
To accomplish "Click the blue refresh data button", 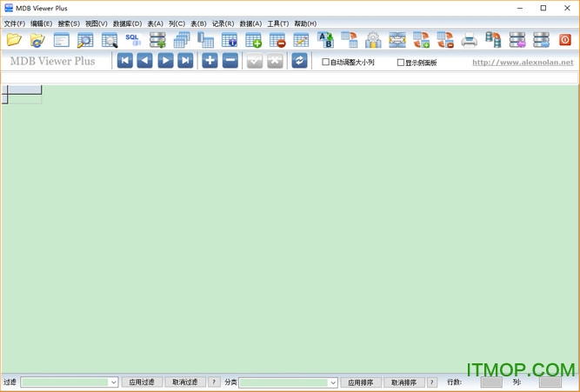I will tap(299, 61).
